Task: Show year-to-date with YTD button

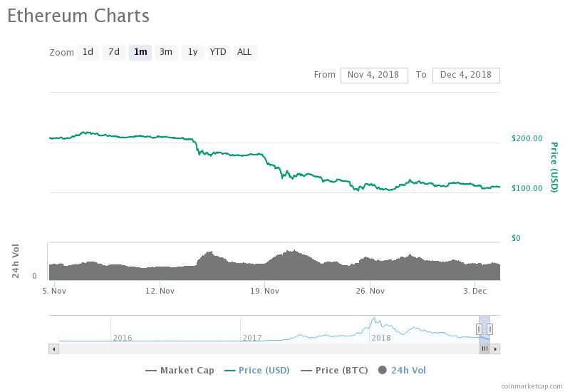Action: click(219, 52)
